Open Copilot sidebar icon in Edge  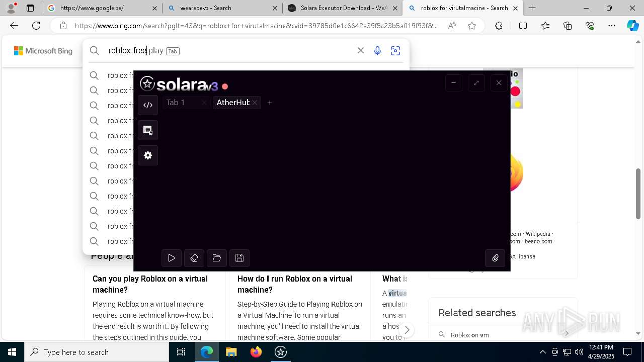pos(632,26)
